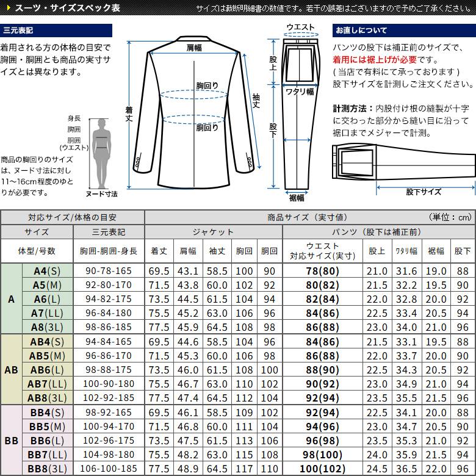This screenshot has width=476, height=476.
Task: Select the お直しについて blue section header
Action: 403,31
